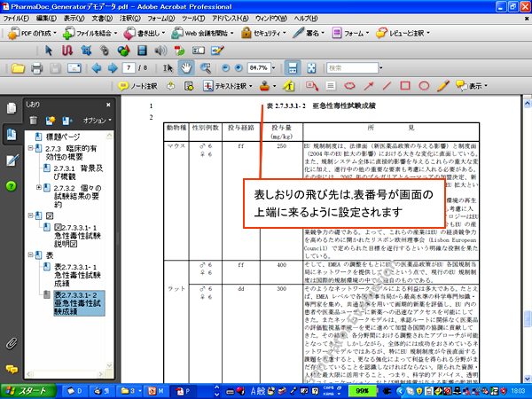Click the Article tool icon
This screenshot has height=399, width=532.
pyautogui.click(x=67, y=51)
